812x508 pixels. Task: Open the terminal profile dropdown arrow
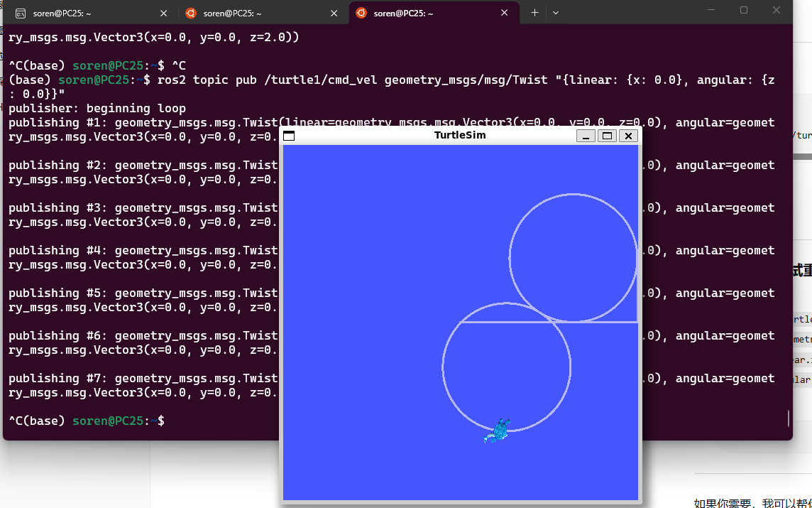pos(556,13)
